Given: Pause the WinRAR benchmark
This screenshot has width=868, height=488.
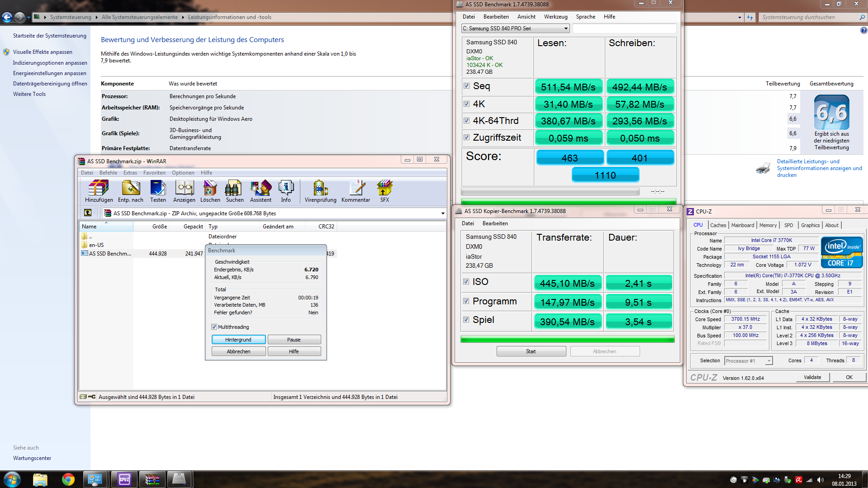Looking at the screenshot, I should coord(294,339).
